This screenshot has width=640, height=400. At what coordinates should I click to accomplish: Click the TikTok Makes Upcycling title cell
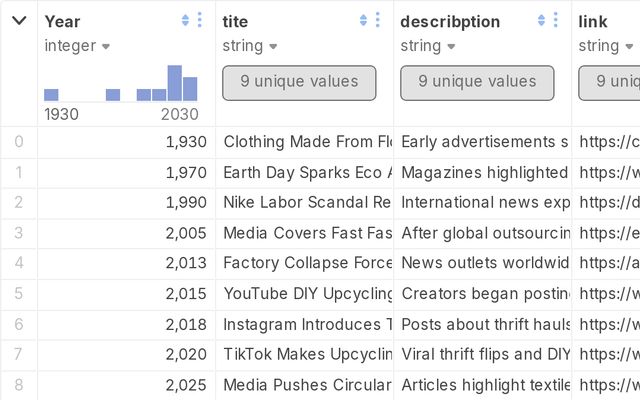[307, 354]
